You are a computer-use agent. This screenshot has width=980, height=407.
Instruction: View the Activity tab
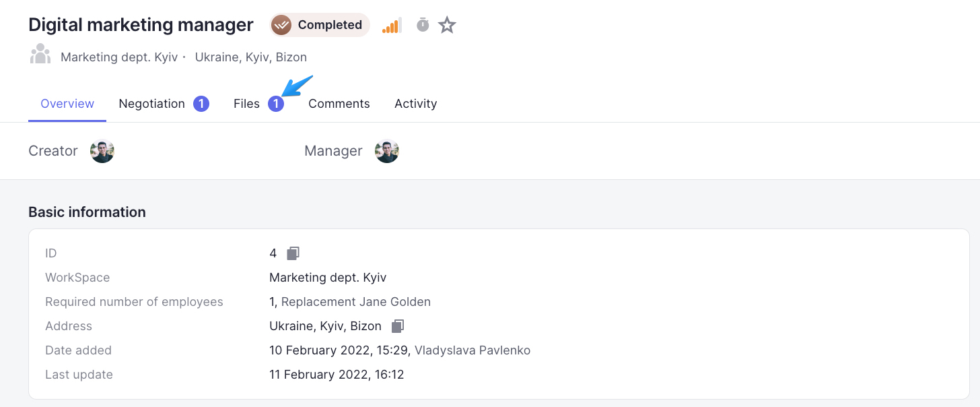tap(415, 103)
